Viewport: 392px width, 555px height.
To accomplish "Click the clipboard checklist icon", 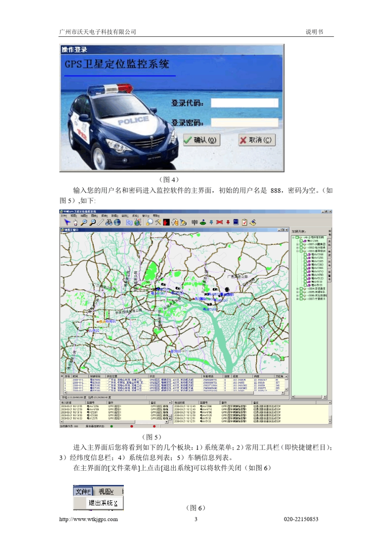I will [x=244, y=222].
